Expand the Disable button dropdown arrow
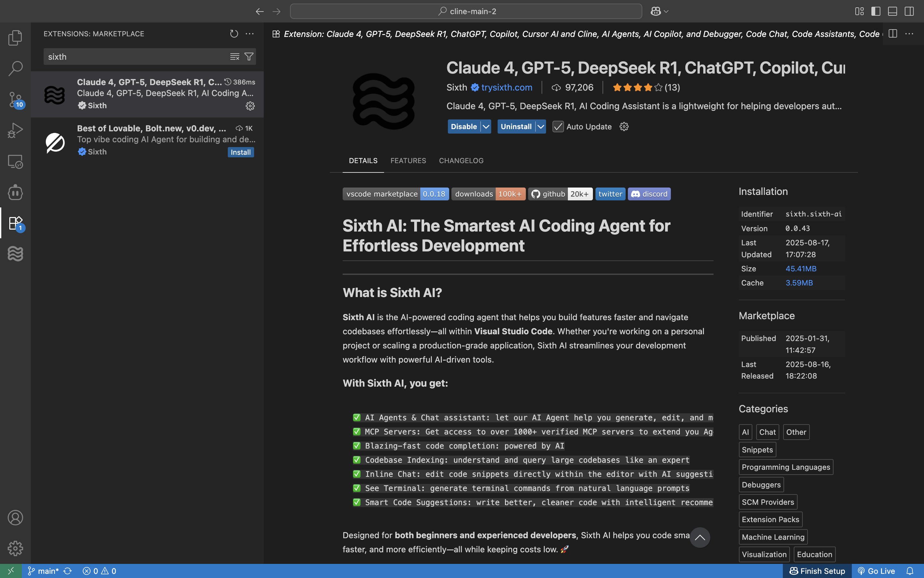Image resolution: width=924 pixels, height=578 pixels. click(486, 127)
